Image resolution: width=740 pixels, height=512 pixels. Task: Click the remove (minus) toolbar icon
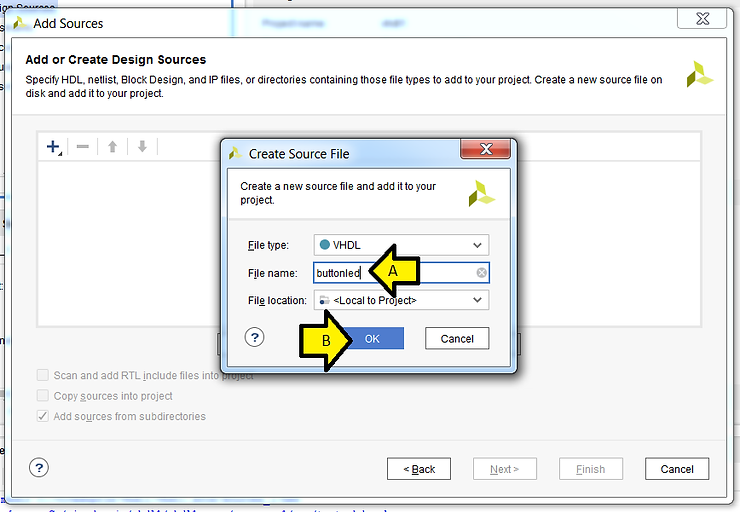click(83, 147)
